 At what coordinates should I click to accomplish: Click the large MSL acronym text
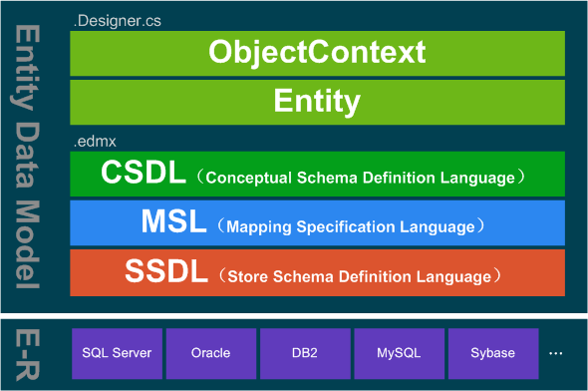click(x=173, y=221)
